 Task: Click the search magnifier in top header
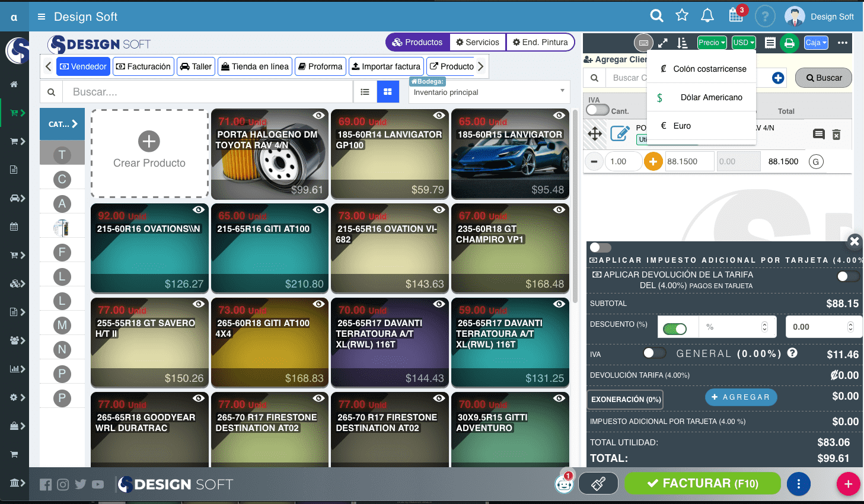point(656,16)
